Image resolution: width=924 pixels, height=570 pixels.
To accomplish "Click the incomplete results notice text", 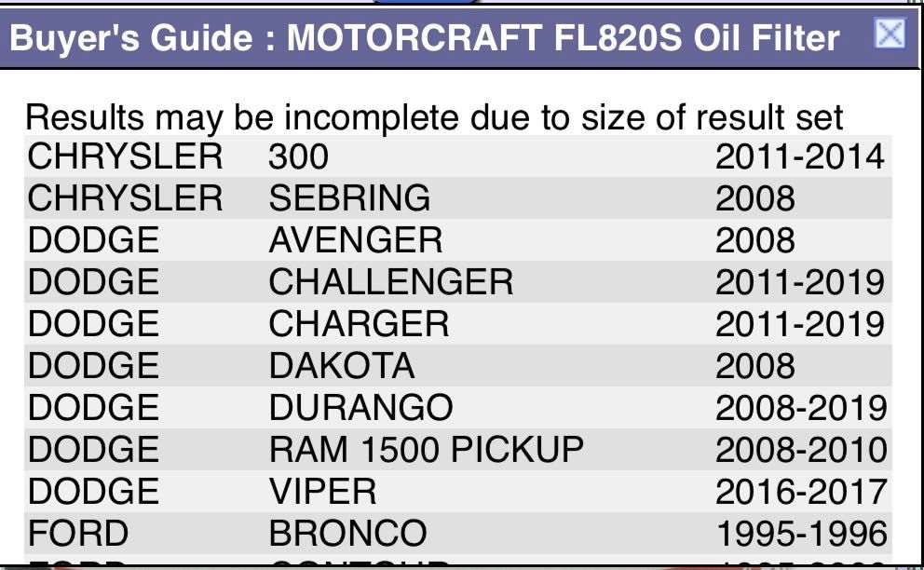I will 434,117.
